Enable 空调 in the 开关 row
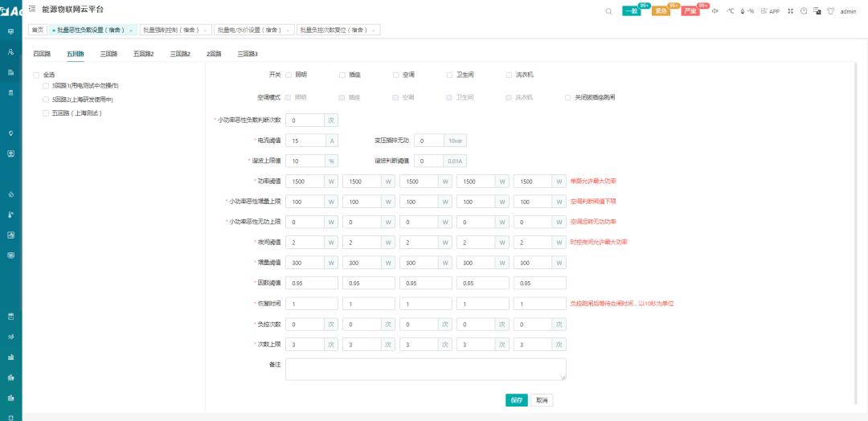Screen dimensions: 868x421 (395, 75)
